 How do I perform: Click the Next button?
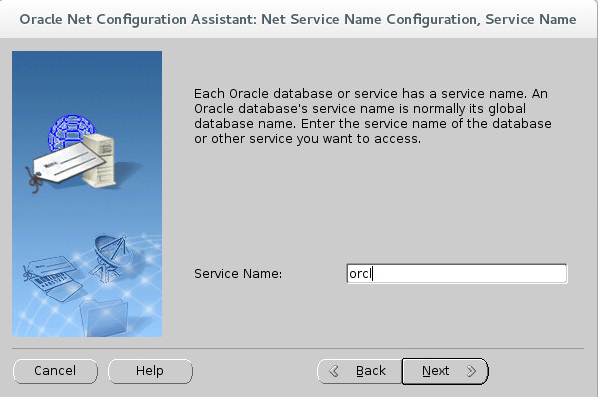click(x=445, y=371)
